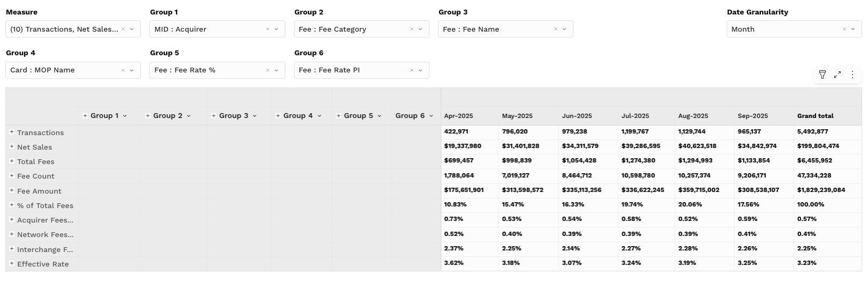Expand the Transactions row
This screenshot has height=303, width=868.
tap(12, 132)
